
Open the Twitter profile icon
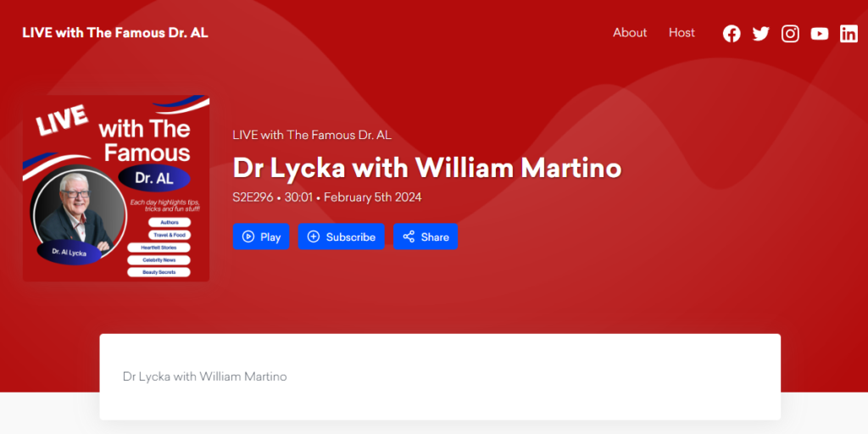click(x=760, y=34)
